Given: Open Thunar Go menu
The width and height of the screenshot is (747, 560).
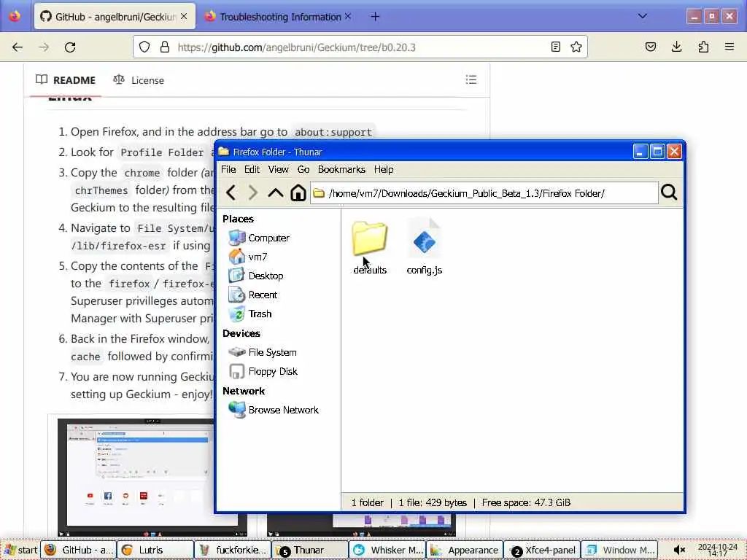Looking at the screenshot, I should coord(303,169).
